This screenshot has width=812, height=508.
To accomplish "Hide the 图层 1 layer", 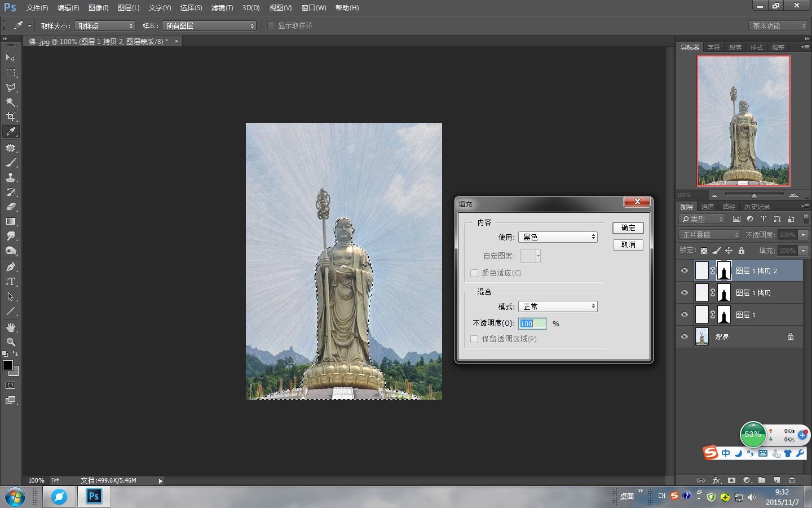I will 685,315.
